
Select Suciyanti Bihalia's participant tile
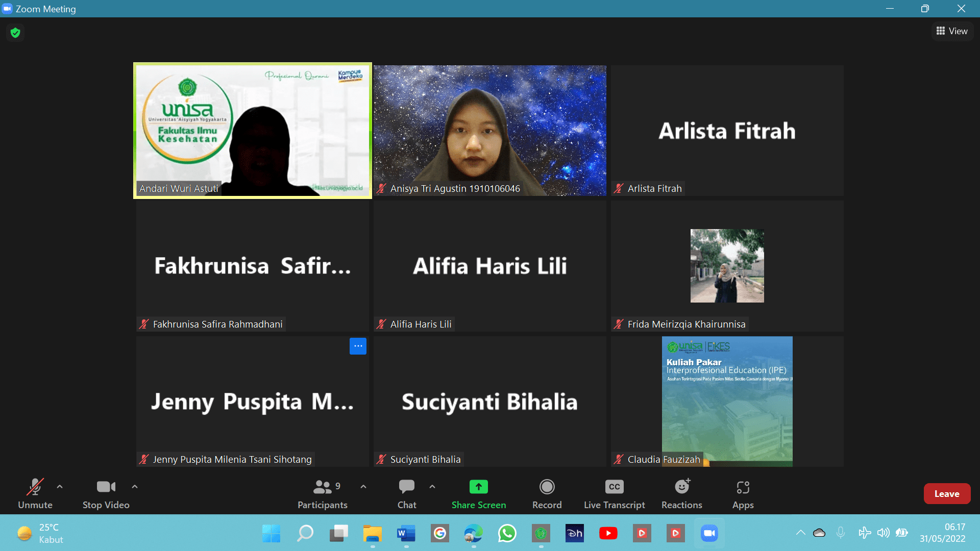point(490,401)
